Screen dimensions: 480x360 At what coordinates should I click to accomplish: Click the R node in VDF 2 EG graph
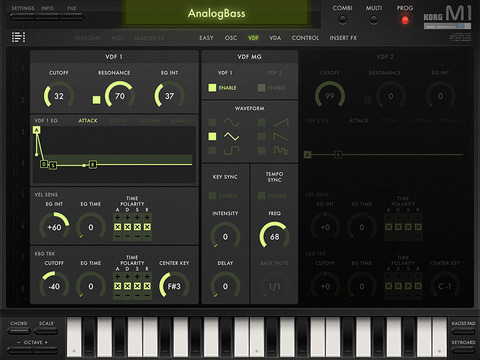click(338, 155)
